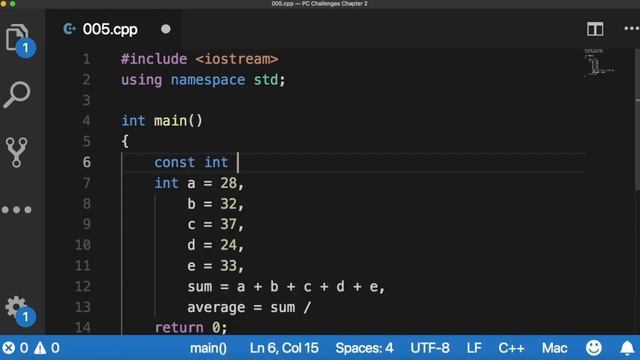
Task: Open notifications bell in status bar
Action: click(627, 348)
